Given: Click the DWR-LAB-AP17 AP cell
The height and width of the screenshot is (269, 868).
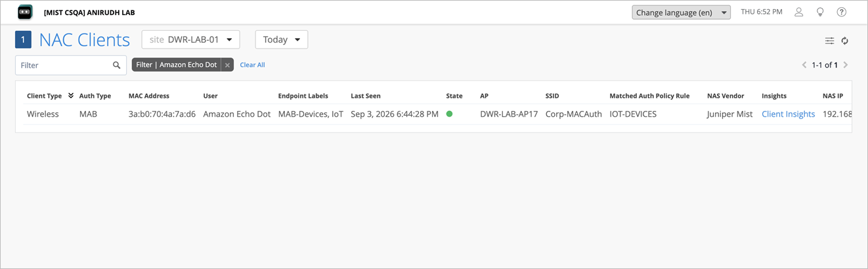Looking at the screenshot, I should click(509, 114).
